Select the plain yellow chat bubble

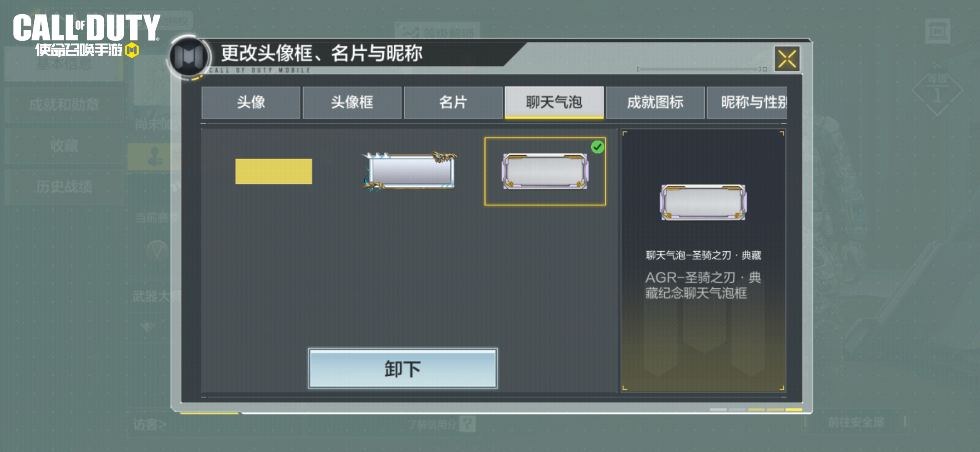tap(273, 171)
